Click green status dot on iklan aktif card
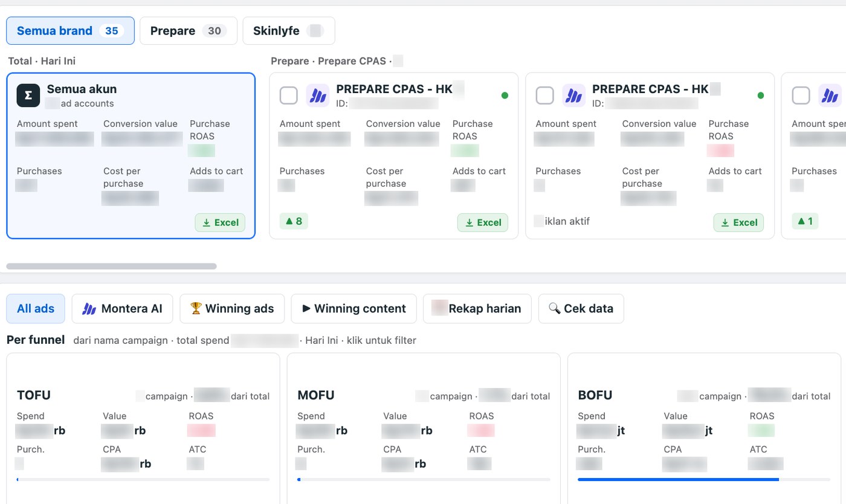 [760, 95]
